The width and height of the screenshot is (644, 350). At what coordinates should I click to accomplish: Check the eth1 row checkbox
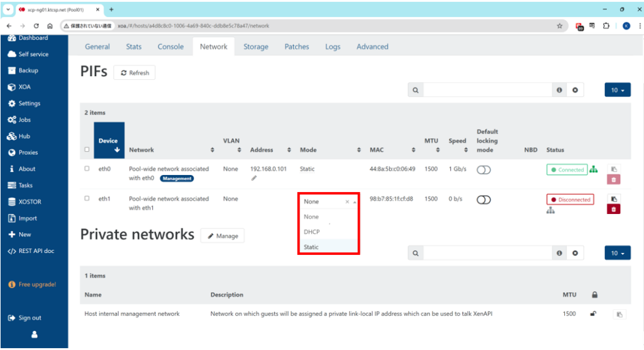[87, 199]
